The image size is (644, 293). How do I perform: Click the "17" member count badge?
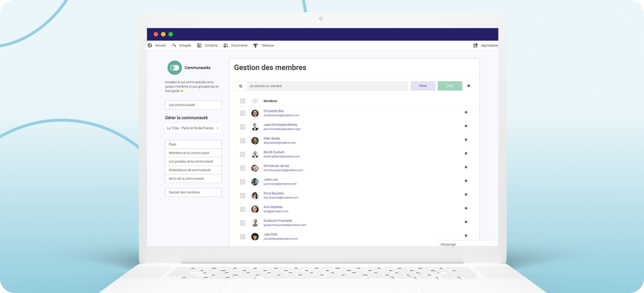tap(255, 101)
